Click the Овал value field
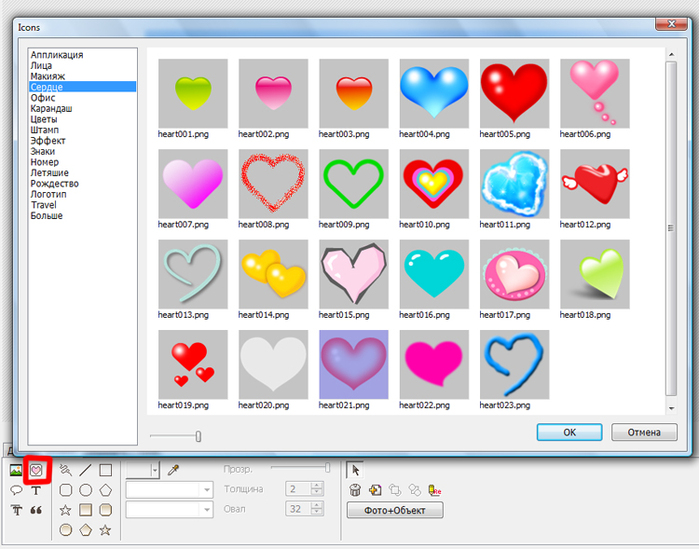Viewport: 699px width, 549px height. click(x=299, y=508)
